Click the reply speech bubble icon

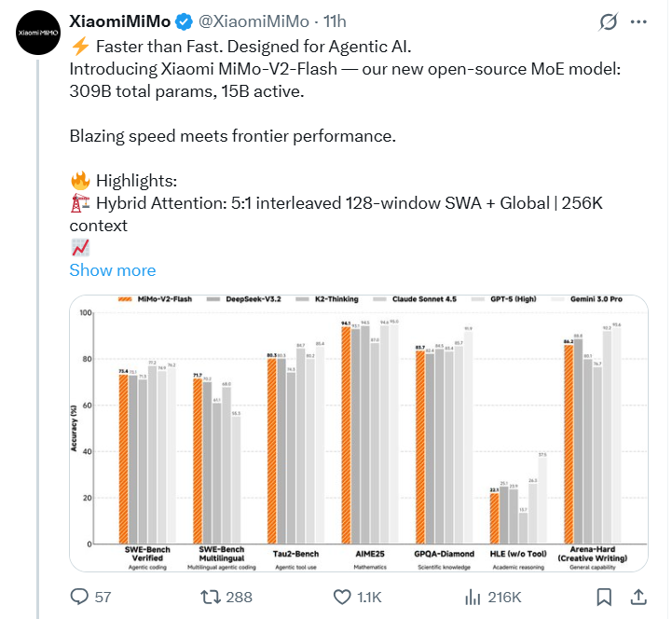click(80, 596)
